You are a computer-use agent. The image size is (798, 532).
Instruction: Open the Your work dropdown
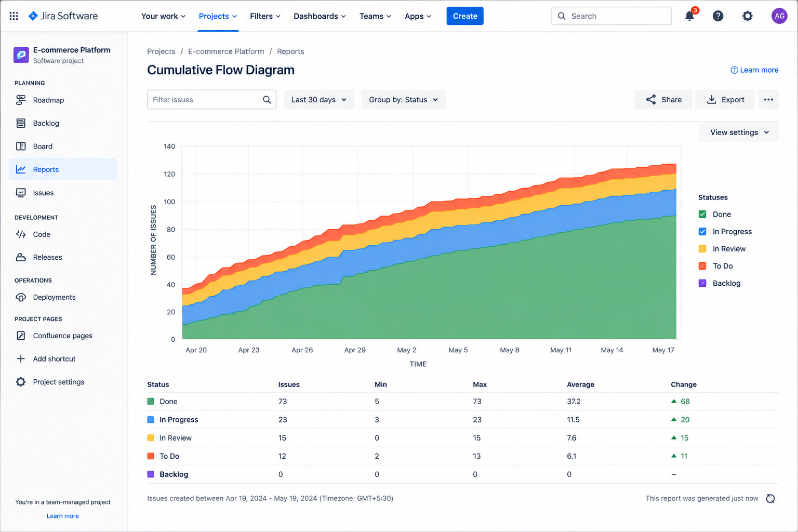[163, 16]
